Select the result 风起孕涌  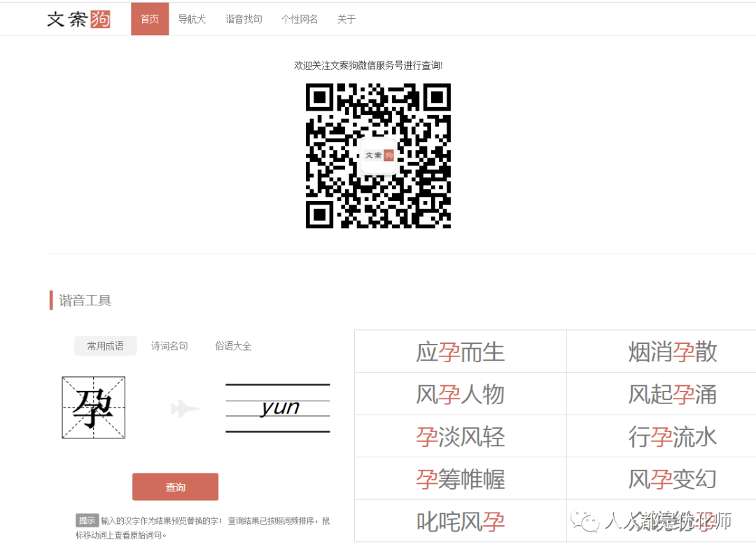[673, 394]
